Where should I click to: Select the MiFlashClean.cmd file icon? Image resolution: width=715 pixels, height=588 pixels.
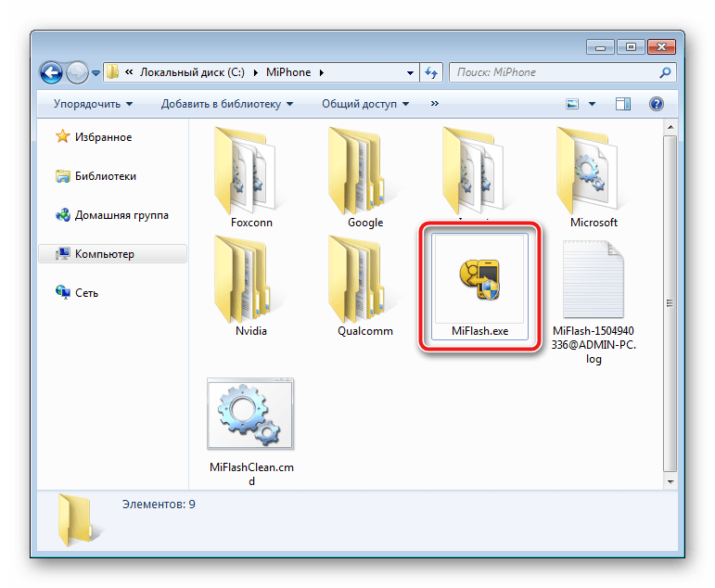[250, 414]
